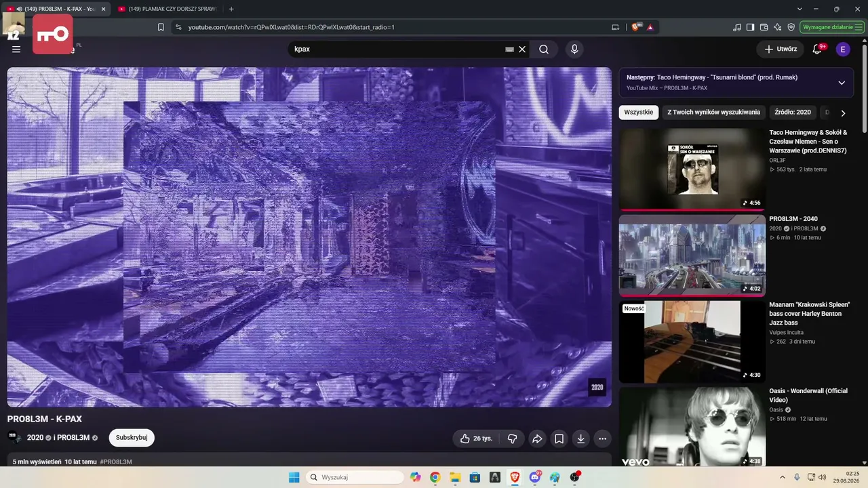Open YouTube notifications bell
The image size is (868, 488).
(817, 49)
